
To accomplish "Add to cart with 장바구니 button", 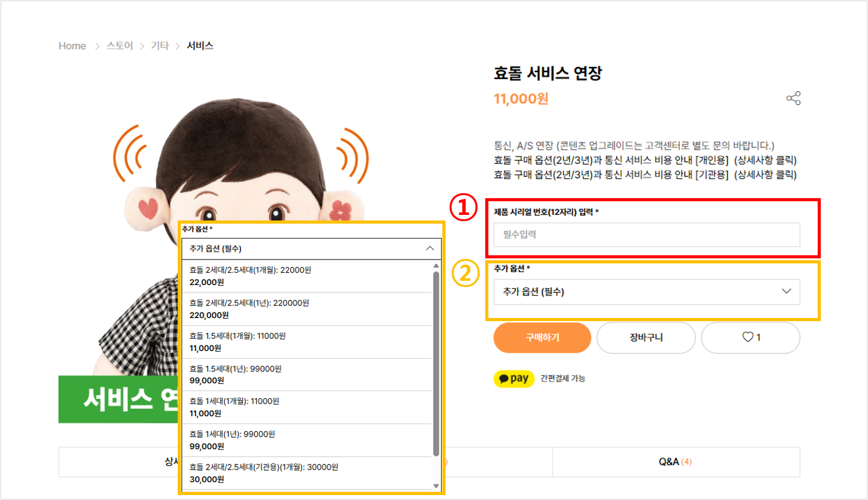I will [646, 337].
